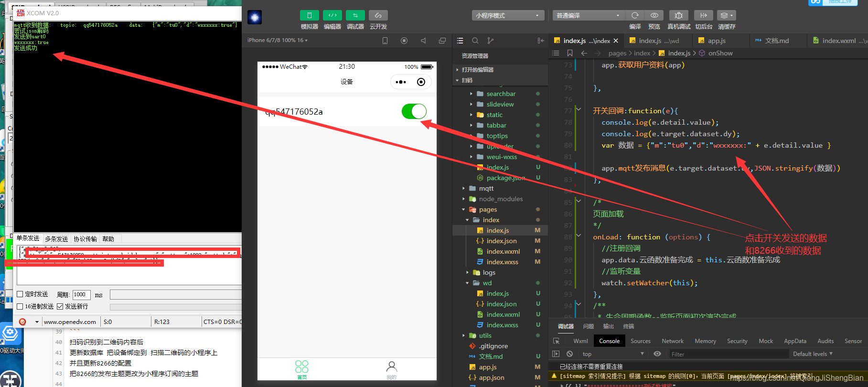Open the 普通编译 compile mode dropdown

(589, 15)
